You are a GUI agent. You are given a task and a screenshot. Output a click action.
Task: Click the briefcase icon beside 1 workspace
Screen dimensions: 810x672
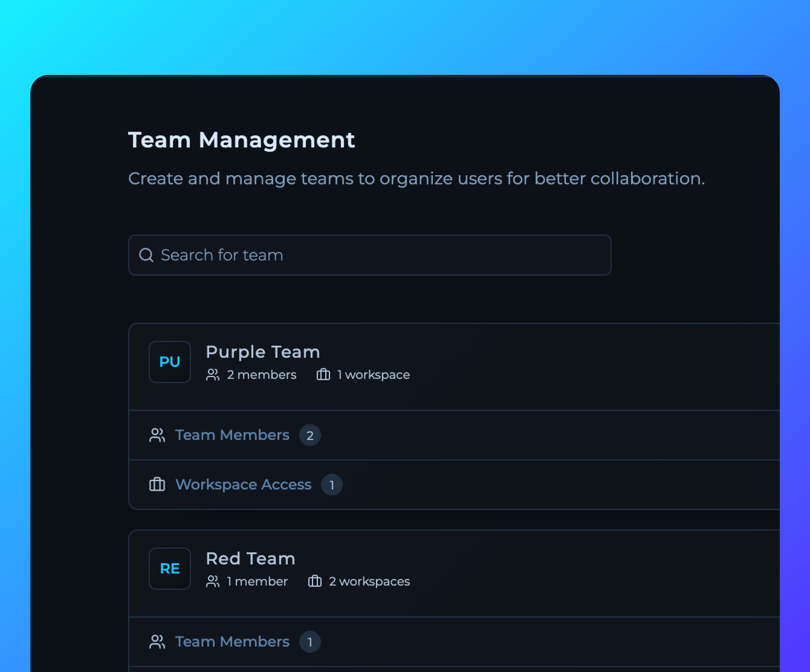coord(323,375)
